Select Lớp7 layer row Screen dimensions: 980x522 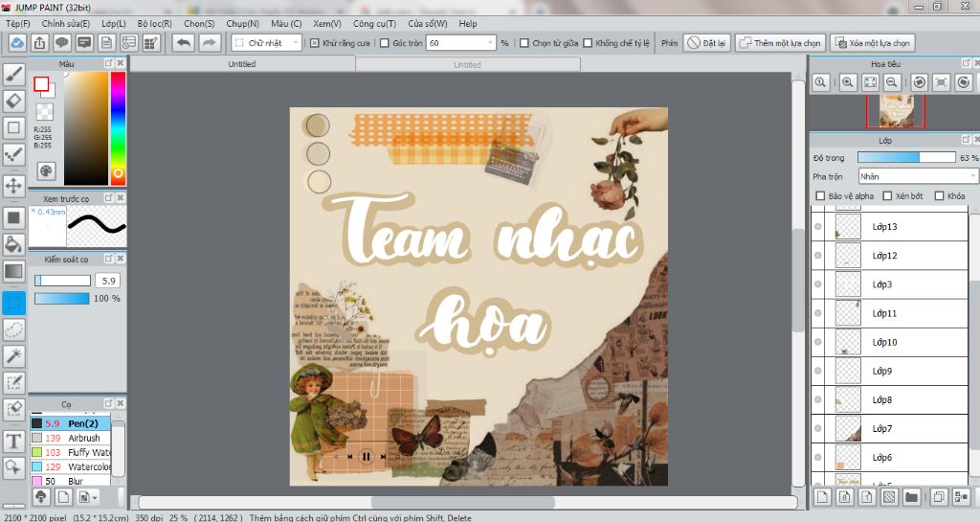point(889,428)
